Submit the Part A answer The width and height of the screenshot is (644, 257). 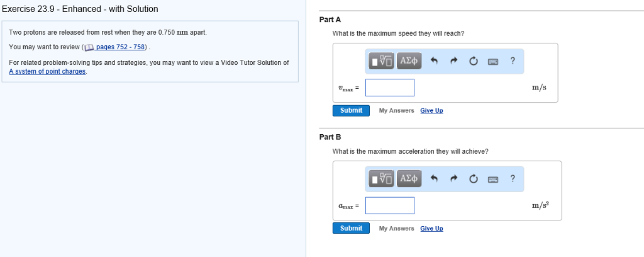[x=351, y=110]
